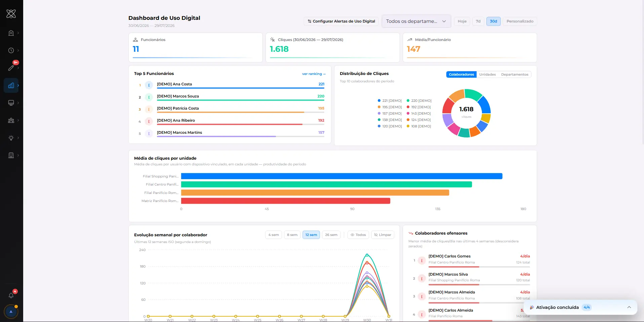
Task: Open the people group sidebar icon
Action: click(11, 120)
